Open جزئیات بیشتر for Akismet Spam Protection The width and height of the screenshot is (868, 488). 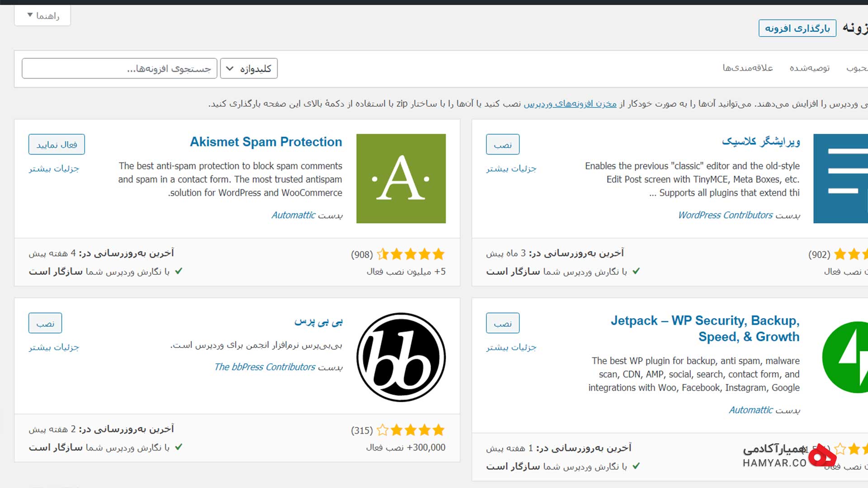click(x=54, y=169)
